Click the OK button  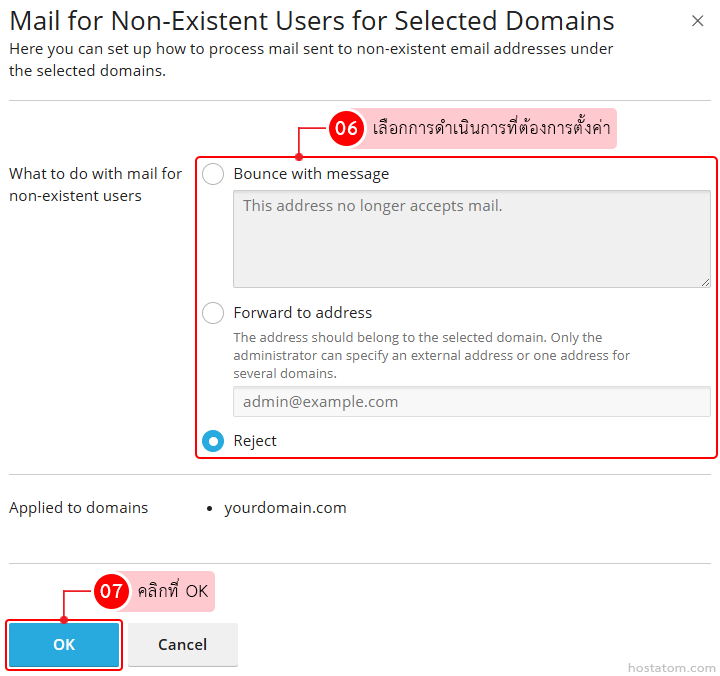point(64,644)
